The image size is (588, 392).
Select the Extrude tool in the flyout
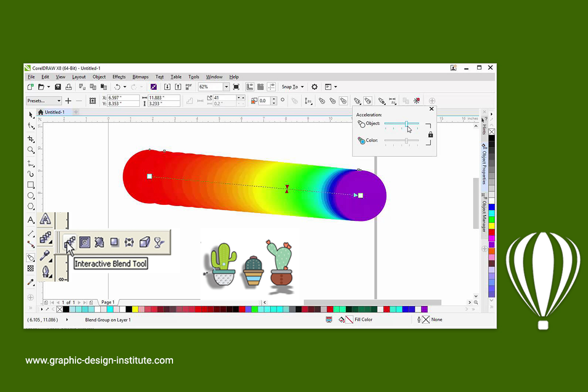pyautogui.click(x=144, y=242)
